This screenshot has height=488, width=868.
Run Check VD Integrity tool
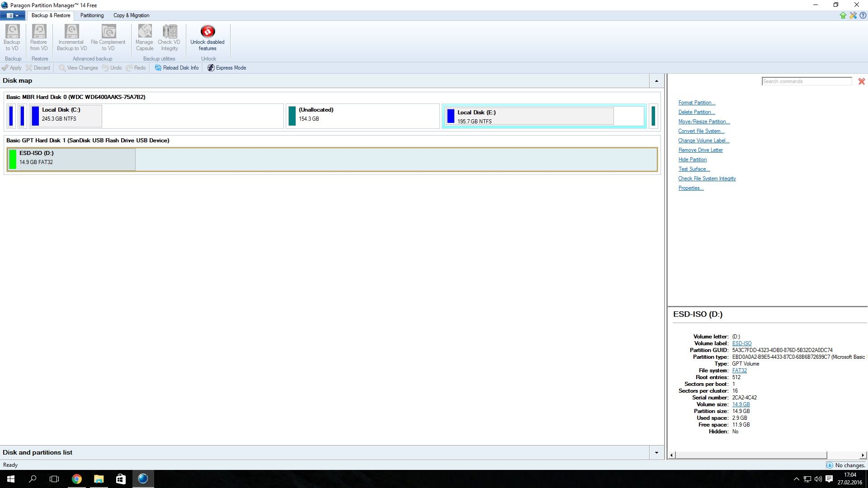[170, 37]
